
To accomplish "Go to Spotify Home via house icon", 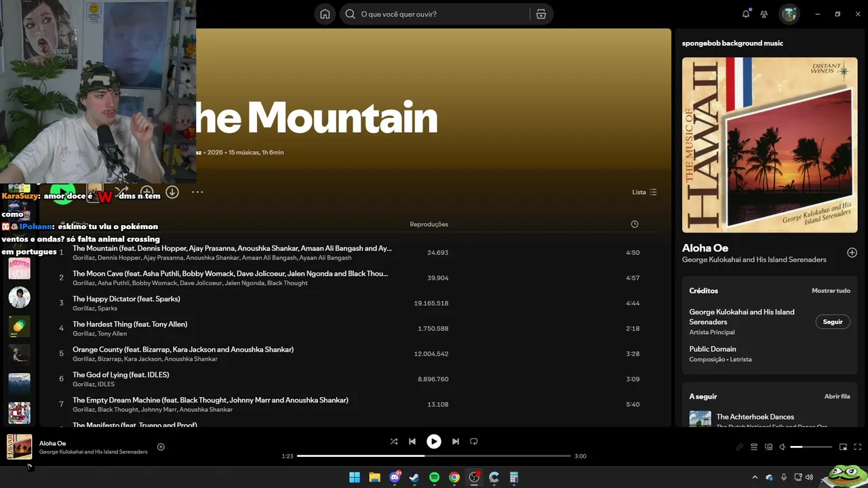I will coord(325,14).
